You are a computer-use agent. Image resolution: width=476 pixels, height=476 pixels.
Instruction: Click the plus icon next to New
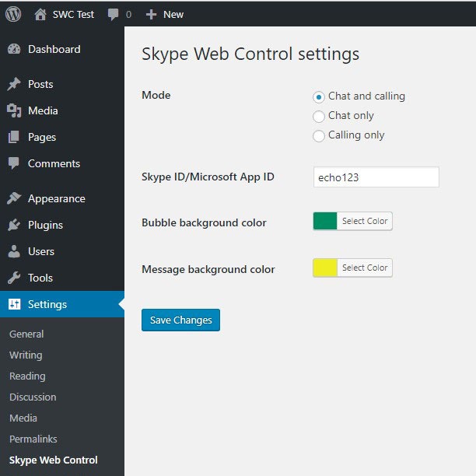[x=151, y=14]
